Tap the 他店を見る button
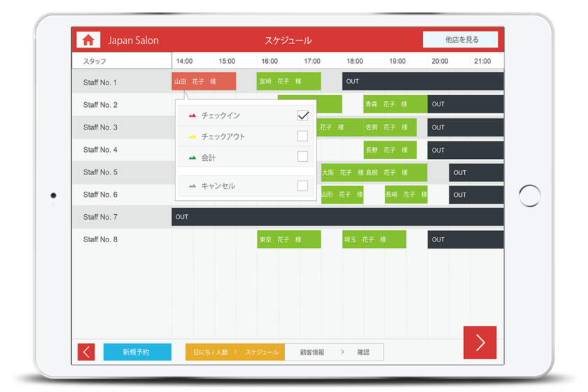The width and height of the screenshot is (588, 392). [460, 40]
